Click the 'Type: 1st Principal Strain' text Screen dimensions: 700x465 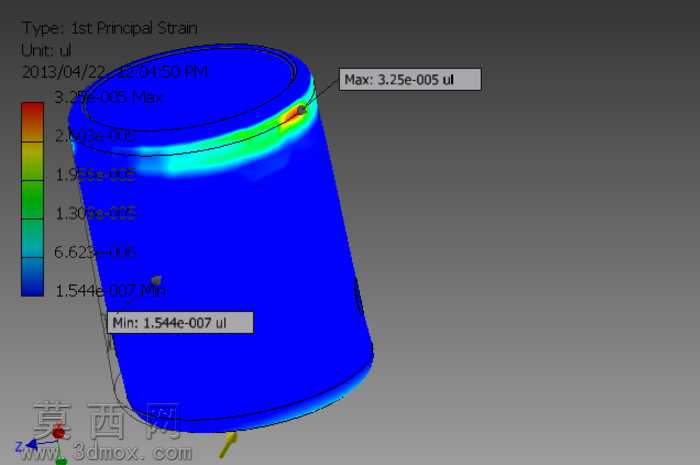110,28
